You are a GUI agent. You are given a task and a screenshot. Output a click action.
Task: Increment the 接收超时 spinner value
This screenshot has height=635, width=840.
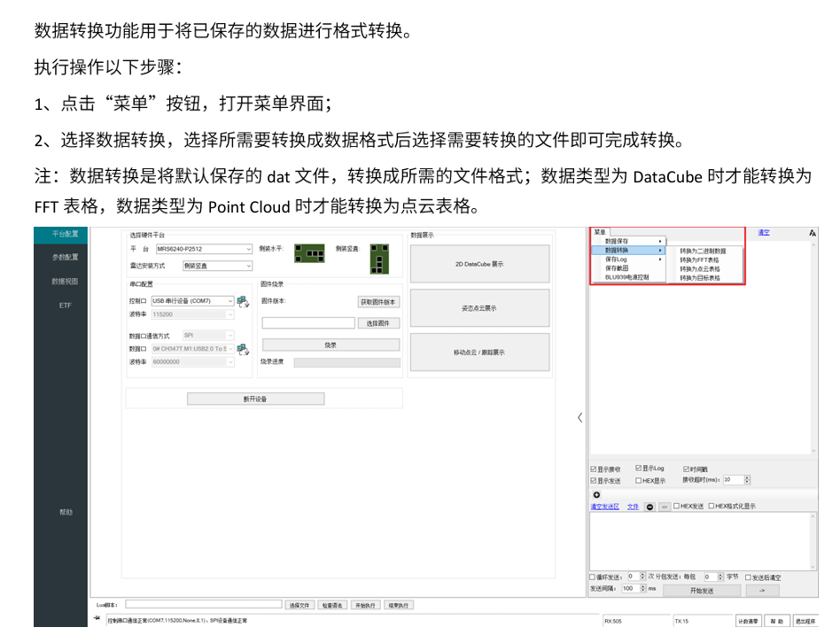click(747, 477)
